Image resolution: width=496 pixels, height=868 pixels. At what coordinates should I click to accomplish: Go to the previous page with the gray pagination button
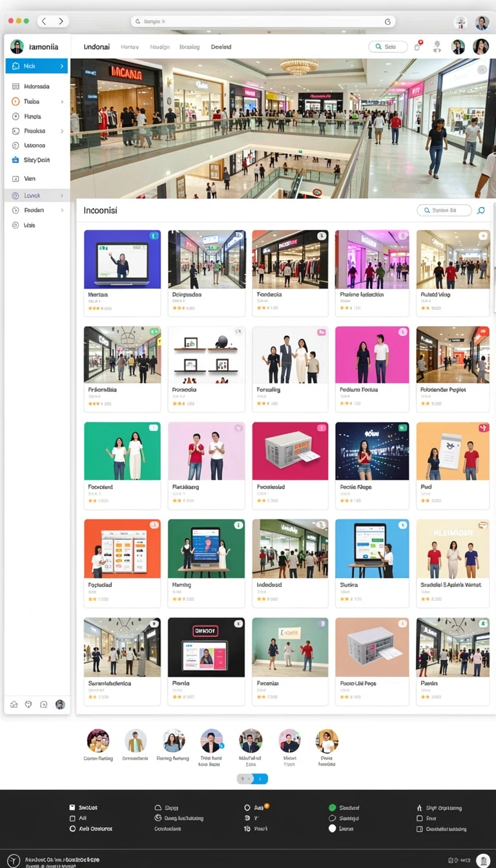[244, 779]
